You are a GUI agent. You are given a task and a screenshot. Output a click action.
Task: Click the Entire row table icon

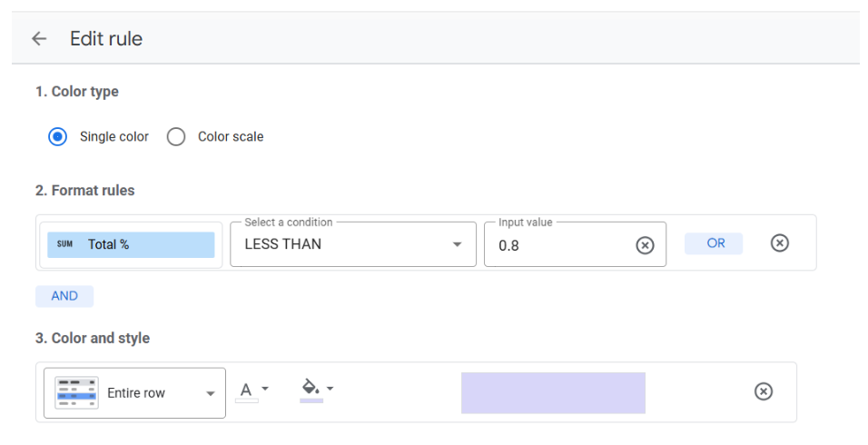pos(76,393)
